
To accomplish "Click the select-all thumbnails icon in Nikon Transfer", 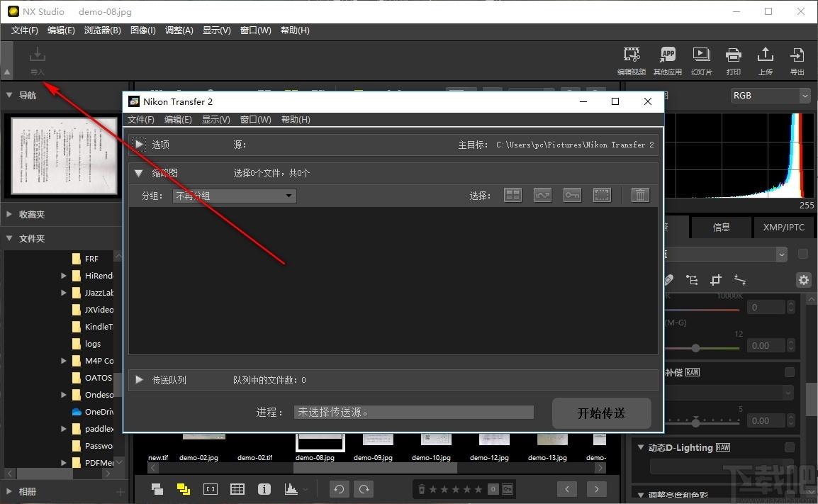I will [512, 195].
